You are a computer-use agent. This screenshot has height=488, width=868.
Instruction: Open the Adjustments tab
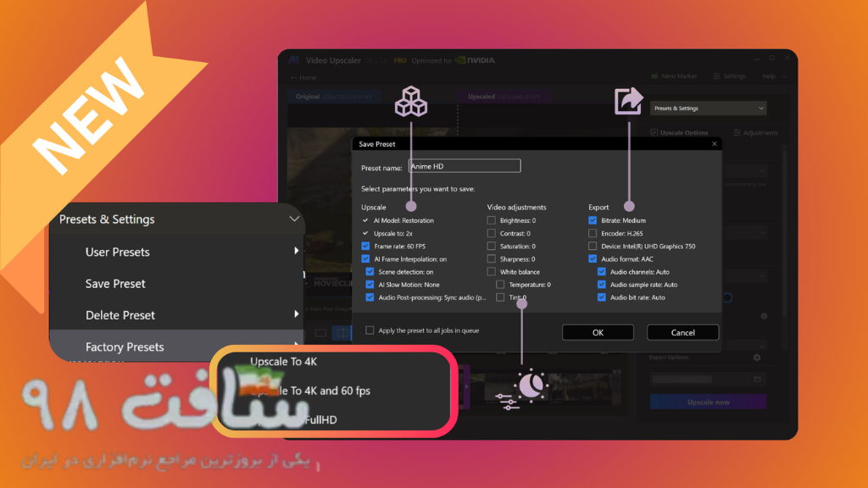click(755, 133)
